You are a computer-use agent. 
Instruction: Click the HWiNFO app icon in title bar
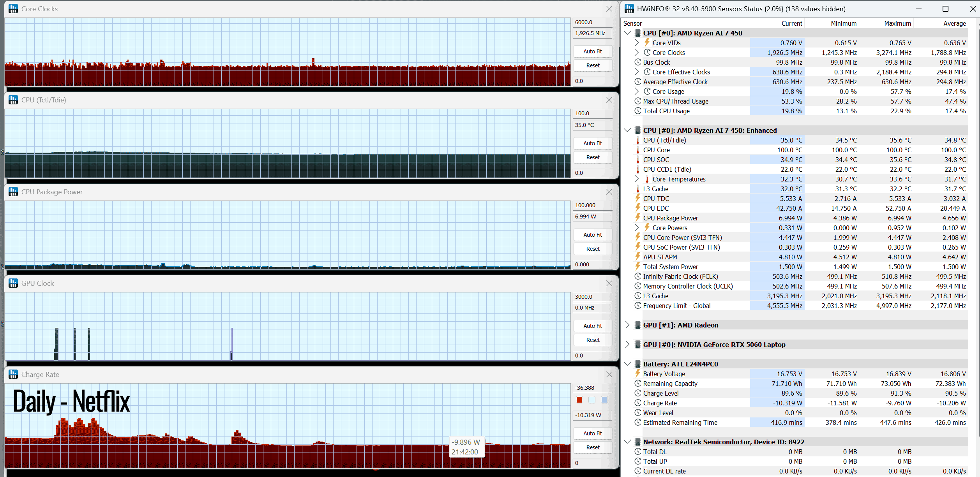[x=629, y=9]
